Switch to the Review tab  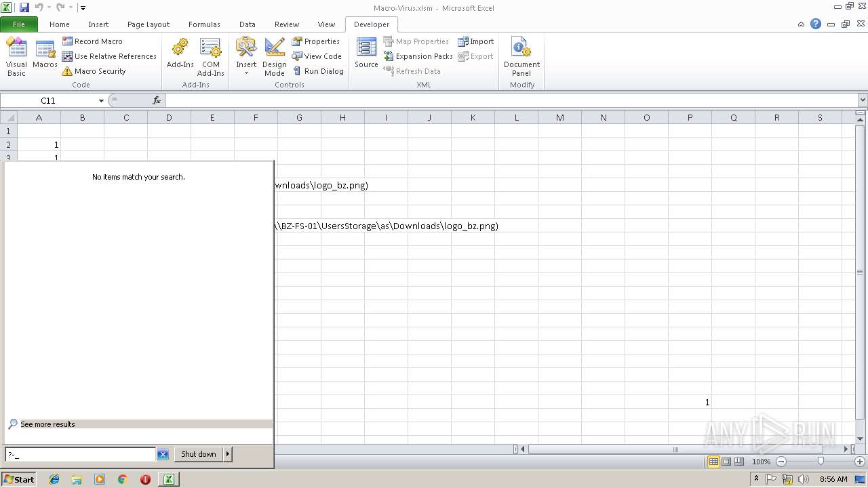[287, 24]
